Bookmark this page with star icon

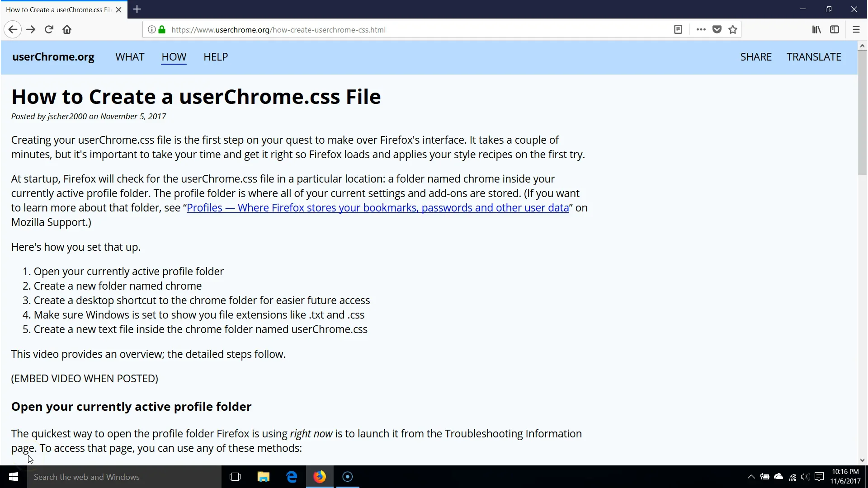[x=733, y=30]
